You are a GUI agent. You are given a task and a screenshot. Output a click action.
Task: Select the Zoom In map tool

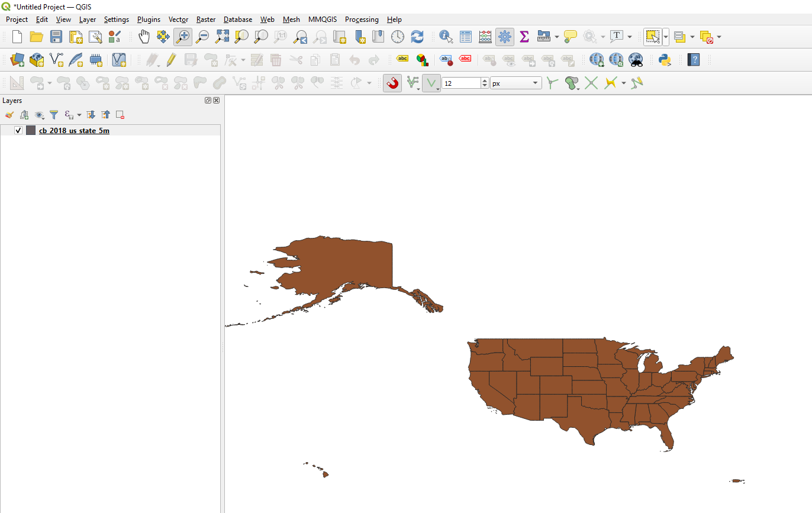coord(182,36)
